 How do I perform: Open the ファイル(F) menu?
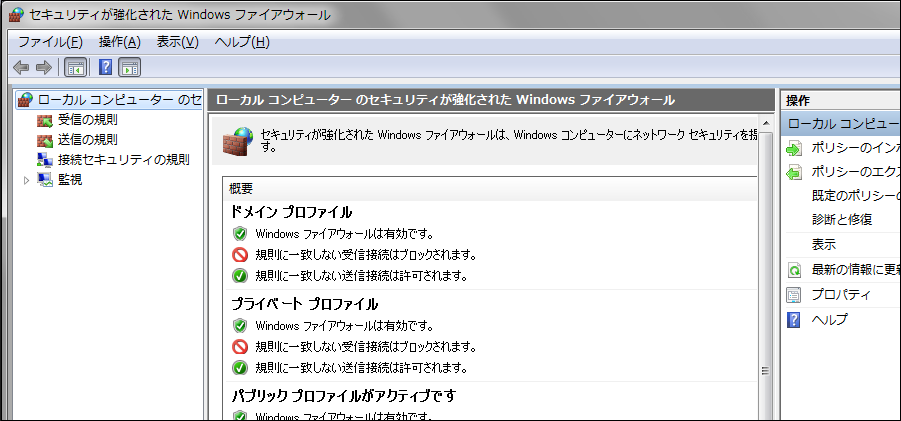coord(51,42)
